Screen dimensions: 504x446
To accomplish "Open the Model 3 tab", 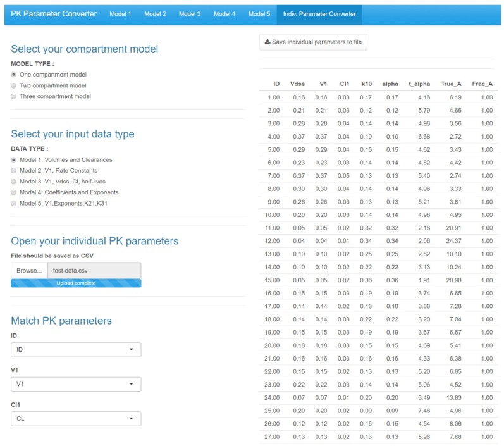I will pos(190,14).
